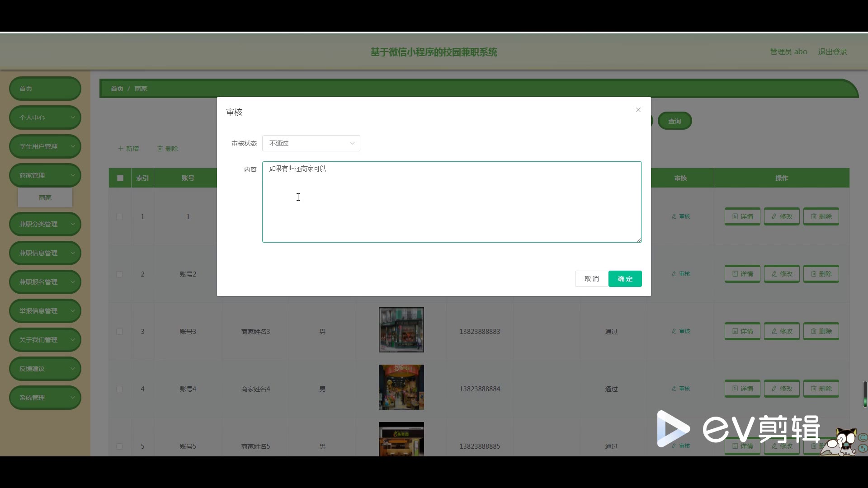This screenshot has height=488, width=868.
Task: Select the 商家 submenu item
Action: (45, 197)
